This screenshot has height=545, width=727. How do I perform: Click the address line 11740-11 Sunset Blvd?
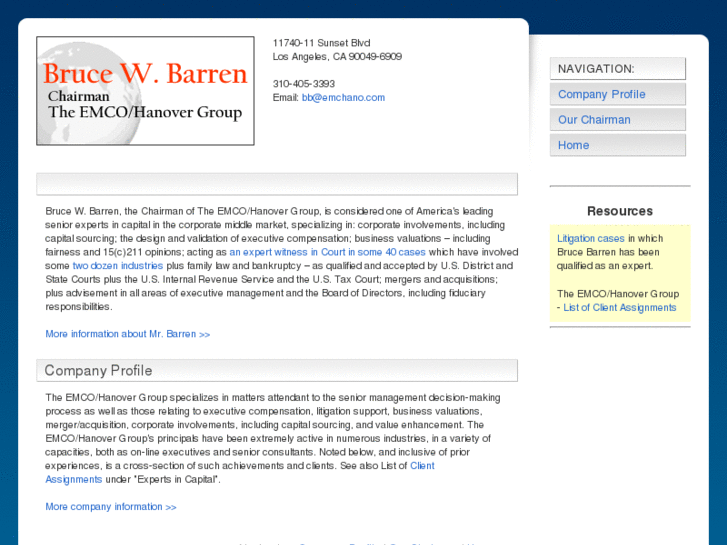(321, 43)
